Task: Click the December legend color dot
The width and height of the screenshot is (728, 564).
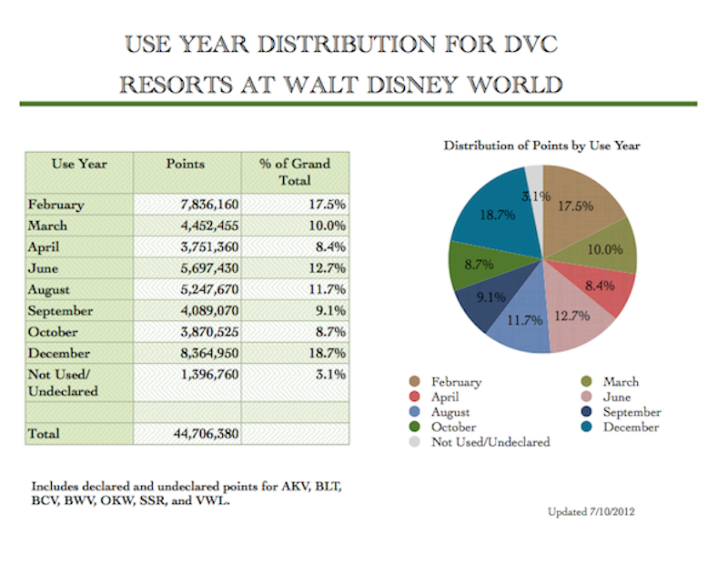Action: pos(586,427)
